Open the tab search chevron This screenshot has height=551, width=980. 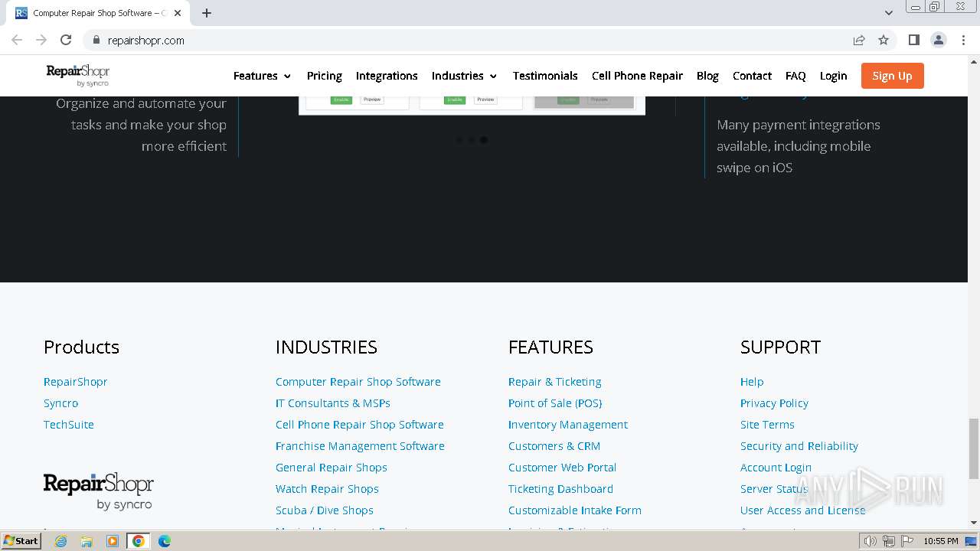pos(888,13)
